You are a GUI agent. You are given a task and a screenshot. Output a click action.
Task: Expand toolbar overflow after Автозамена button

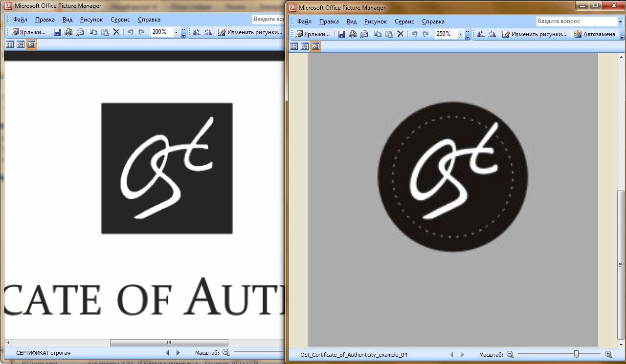pos(622,35)
